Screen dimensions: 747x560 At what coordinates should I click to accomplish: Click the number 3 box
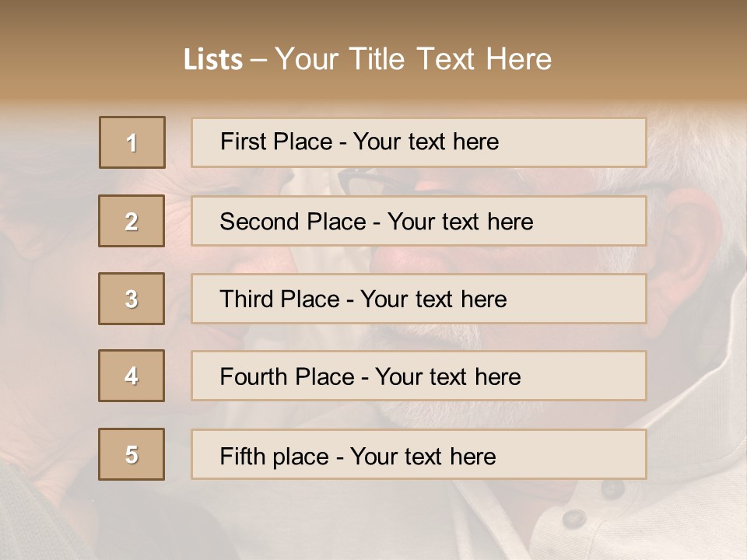[x=132, y=299]
